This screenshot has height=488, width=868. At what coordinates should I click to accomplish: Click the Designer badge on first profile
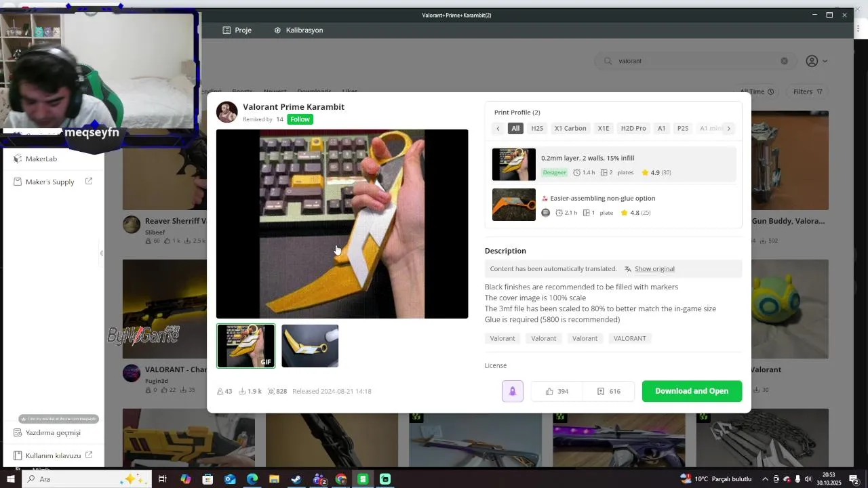(x=554, y=173)
